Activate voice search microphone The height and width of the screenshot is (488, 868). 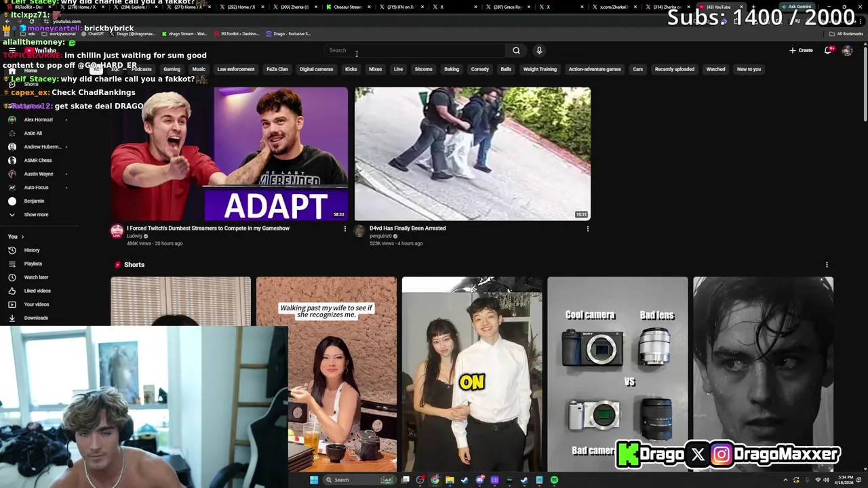pos(539,50)
